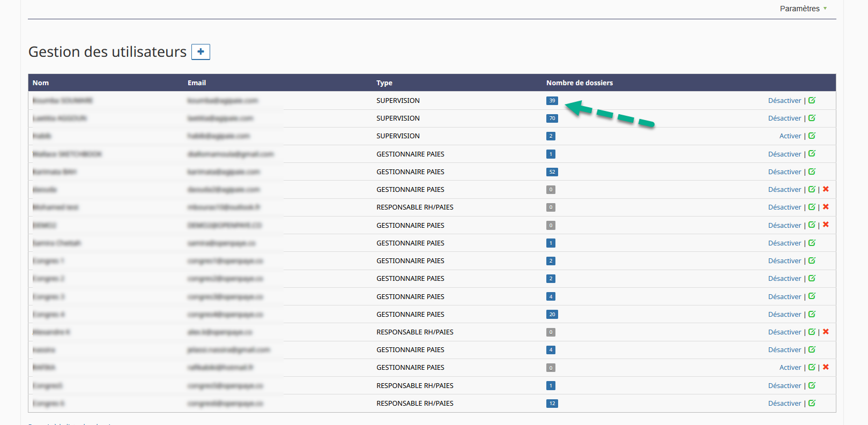Edit the user with 52 dossiers
Screen dimensions: 868x425
click(x=812, y=172)
